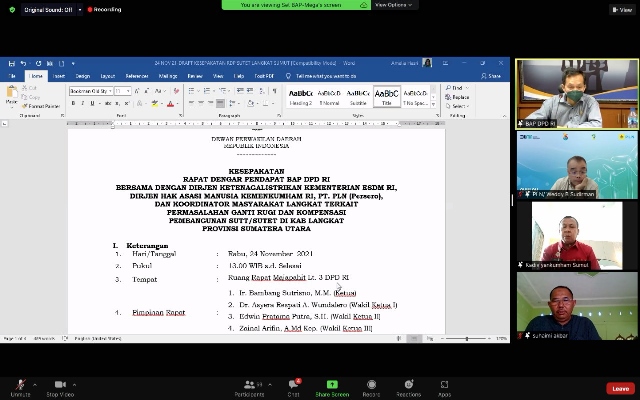Click the red Leave button
Screen dimensions: 640x400
(x=620, y=388)
